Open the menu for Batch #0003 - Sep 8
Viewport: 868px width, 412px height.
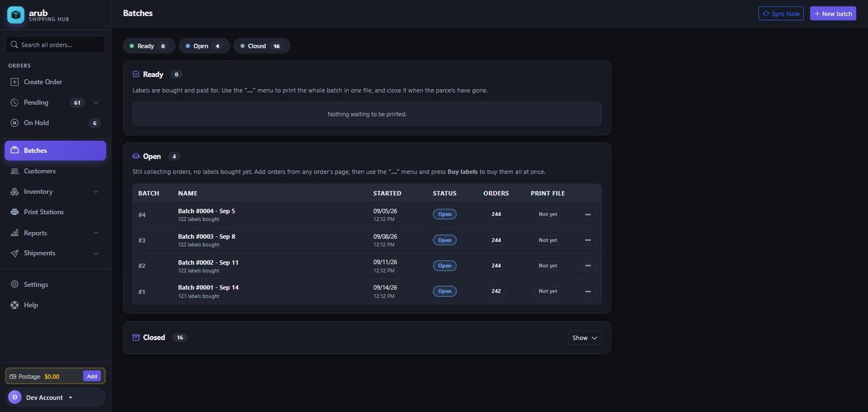click(x=588, y=240)
